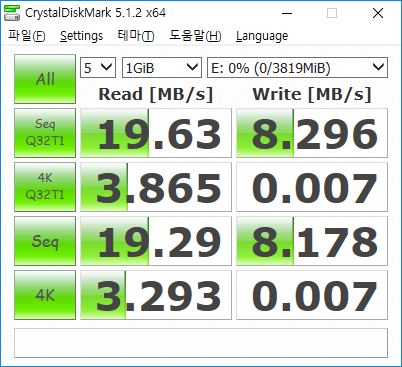Image resolution: width=402 pixels, height=367 pixels.
Task: Open the Language menu
Action: click(262, 36)
